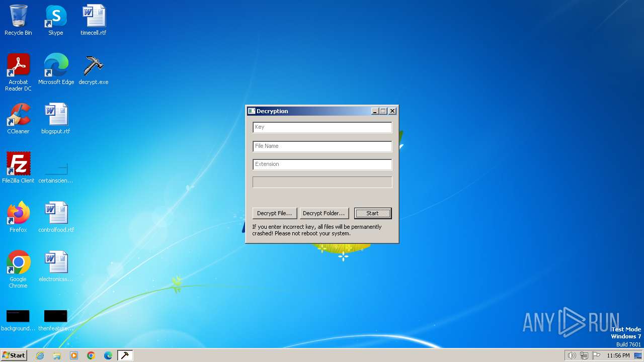The height and width of the screenshot is (362, 644).
Task: Select the background... black file icon
Action: click(18, 320)
